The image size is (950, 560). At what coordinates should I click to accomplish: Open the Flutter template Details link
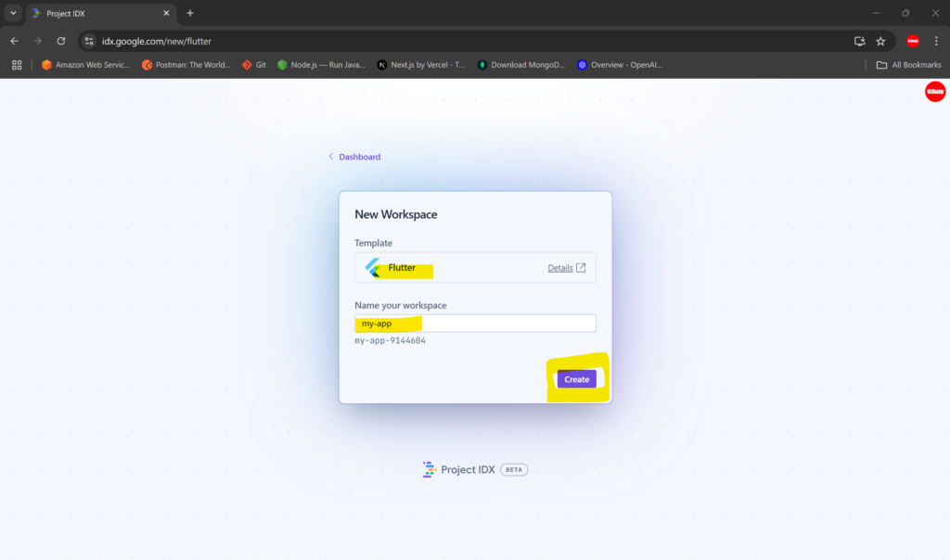(559, 268)
